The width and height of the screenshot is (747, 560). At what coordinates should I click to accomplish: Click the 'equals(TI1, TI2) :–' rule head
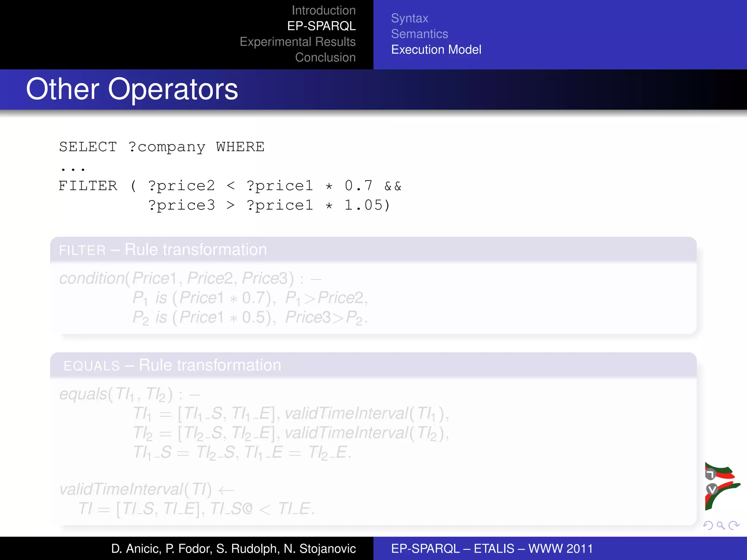click(x=129, y=394)
